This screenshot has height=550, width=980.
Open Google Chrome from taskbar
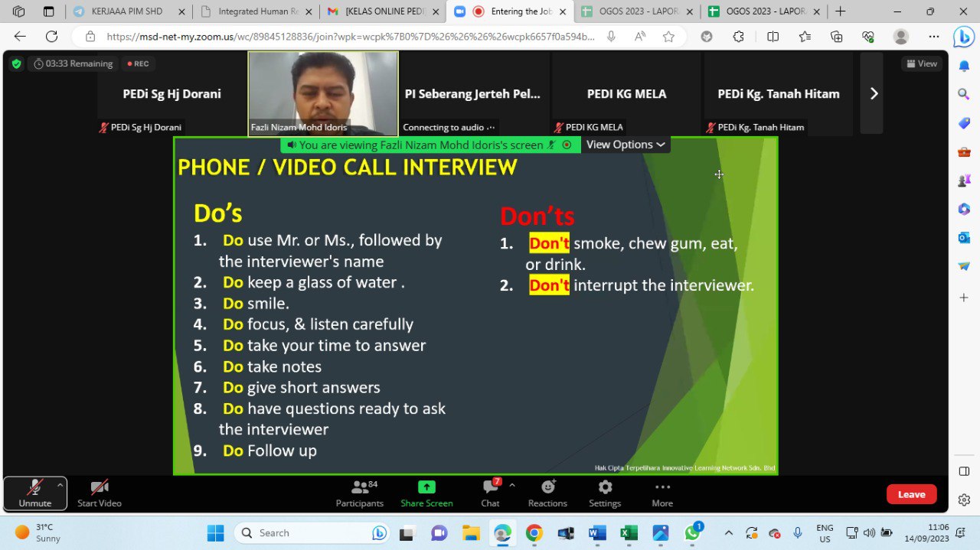[534, 533]
